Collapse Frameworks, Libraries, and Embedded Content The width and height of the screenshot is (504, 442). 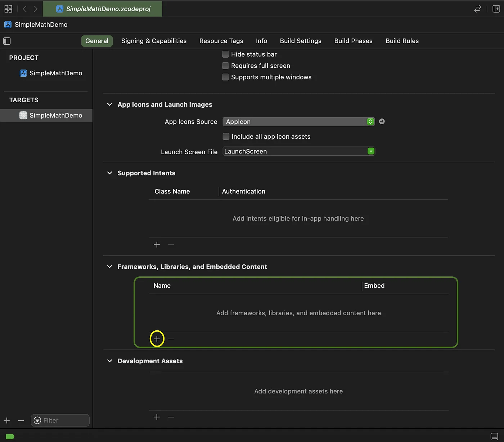tap(109, 267)
